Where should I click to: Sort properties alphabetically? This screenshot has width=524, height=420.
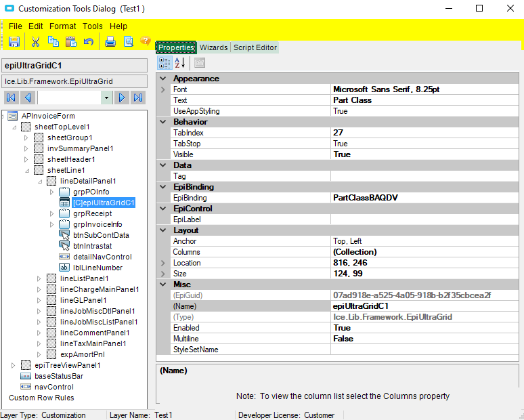click(180, 63)
